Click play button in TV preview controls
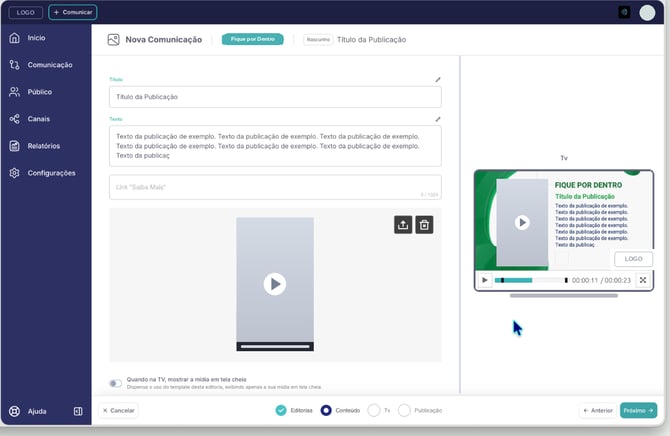Screen dimensions: 670x436 click(485, 280)
